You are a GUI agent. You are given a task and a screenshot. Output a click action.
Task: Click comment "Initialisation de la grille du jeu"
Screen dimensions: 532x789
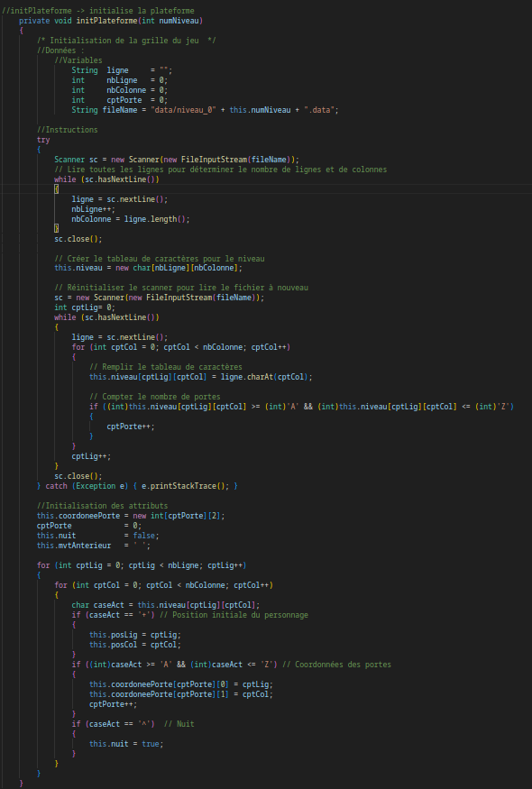click(128, 41)
